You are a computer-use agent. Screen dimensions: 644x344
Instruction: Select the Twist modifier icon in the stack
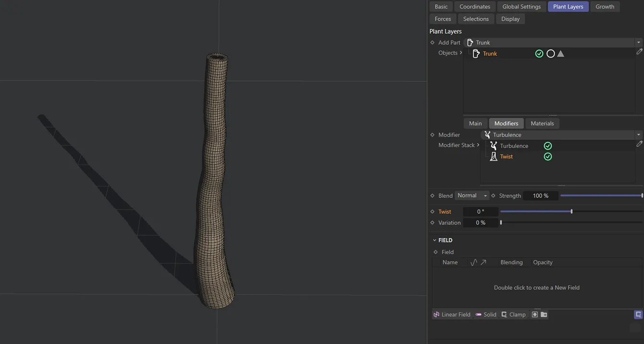pos(493,156)
